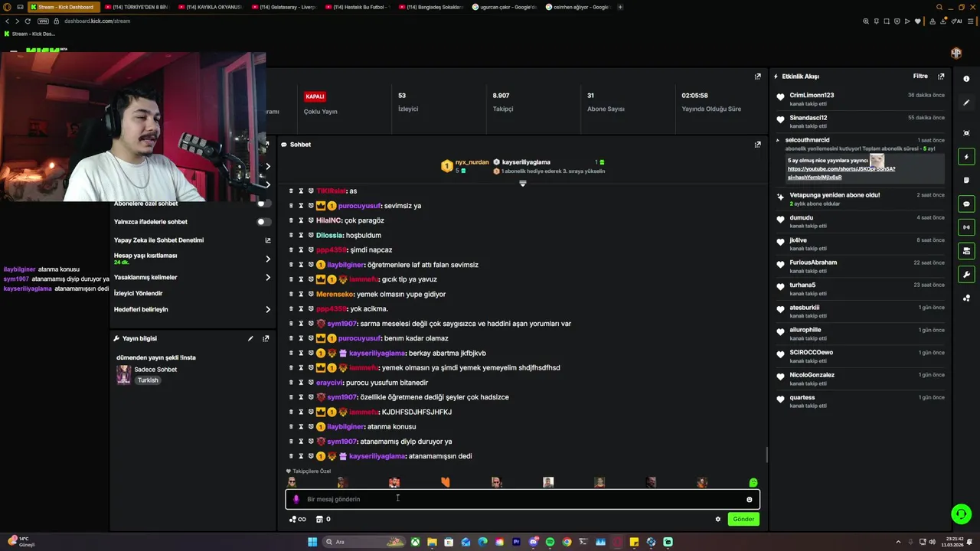Click the broadcast signal icon in right sidebar
980x551 pixels.
point(966,227)
